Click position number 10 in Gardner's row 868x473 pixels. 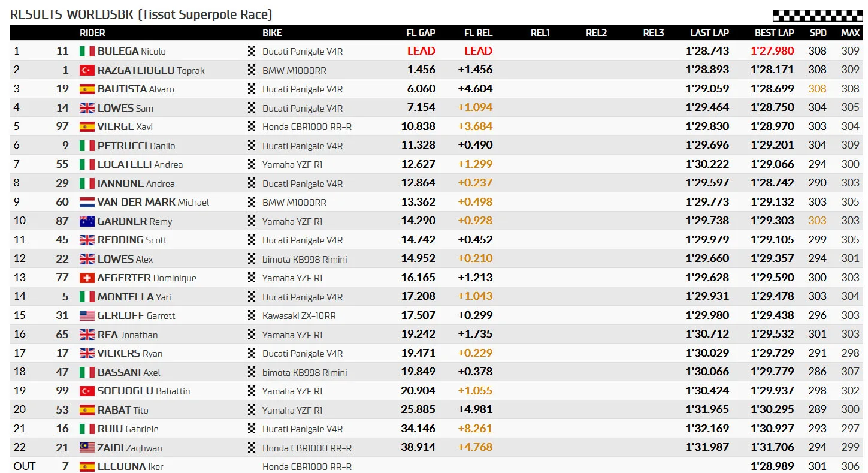[x=20, y=221]
